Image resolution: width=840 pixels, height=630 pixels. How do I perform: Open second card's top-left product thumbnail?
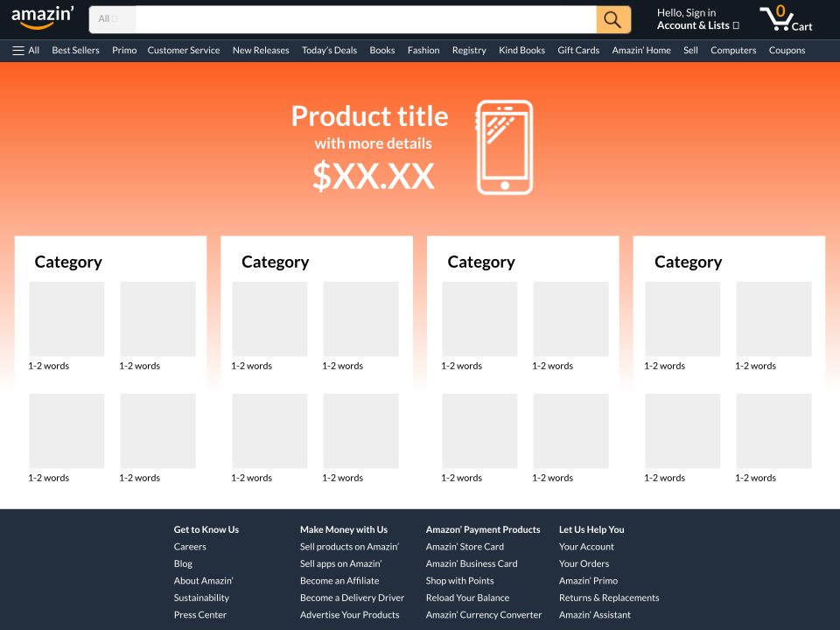pos(269,319)
